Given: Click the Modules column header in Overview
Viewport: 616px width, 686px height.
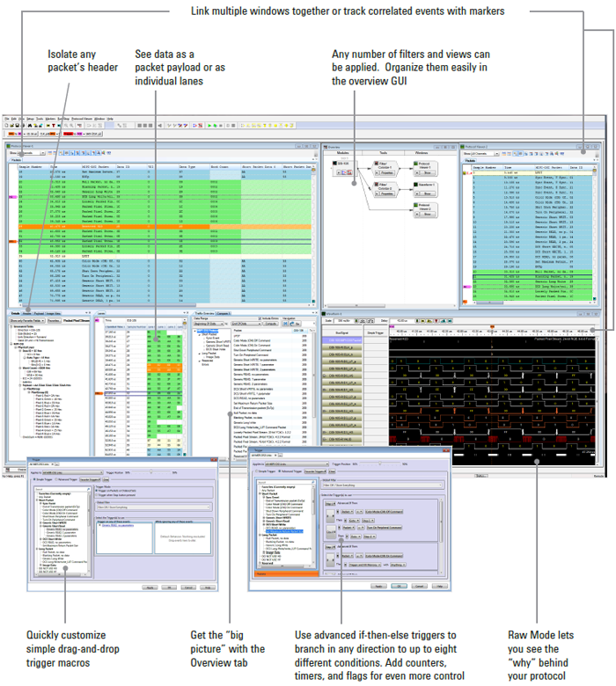Looking at the screenshot, I should click(x=343, y=153).
